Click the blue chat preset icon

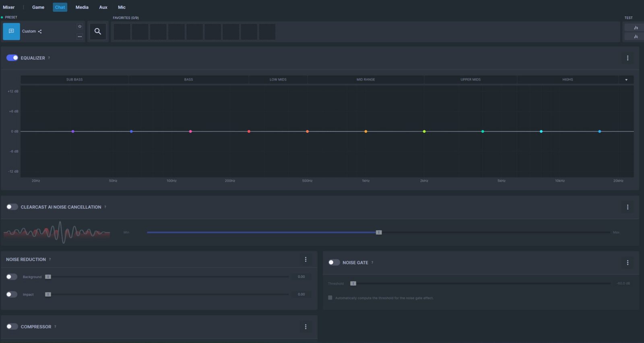point(11,31)
